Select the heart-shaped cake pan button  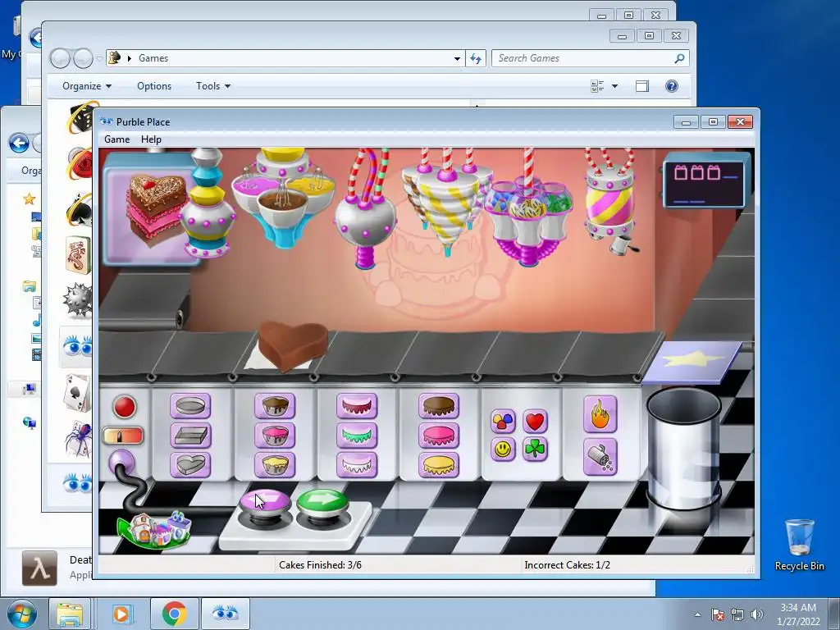click(190, 464)
